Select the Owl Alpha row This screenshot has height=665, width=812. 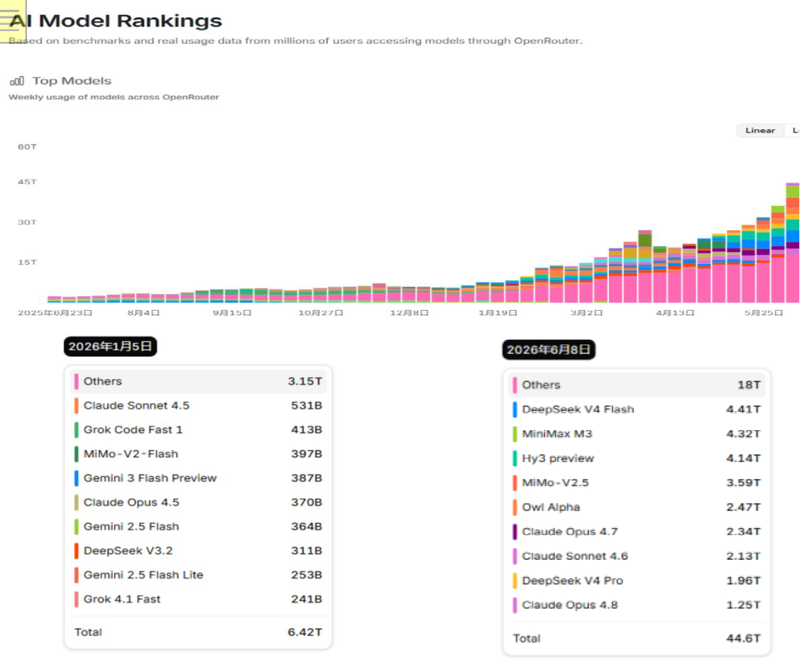(x=637, y=507)
